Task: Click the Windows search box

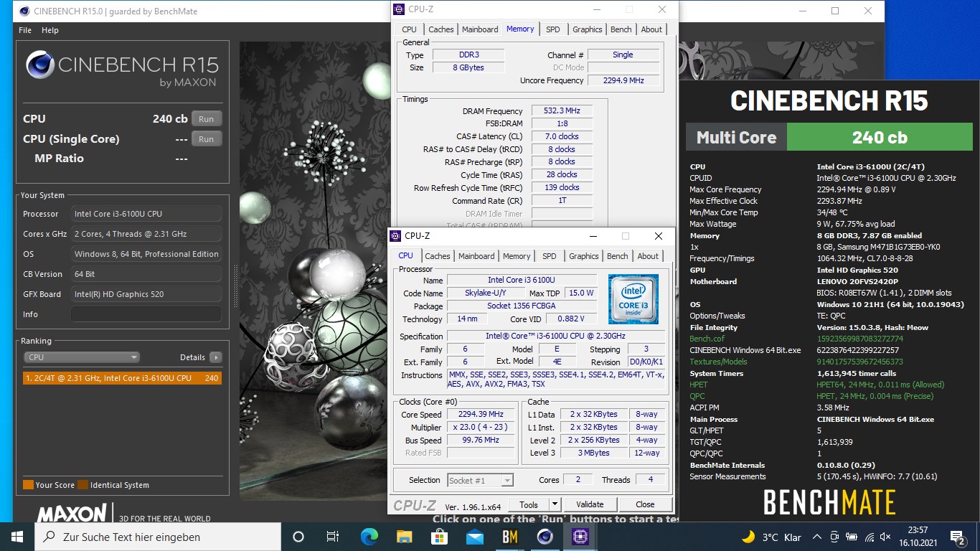Action: point(158,537)
